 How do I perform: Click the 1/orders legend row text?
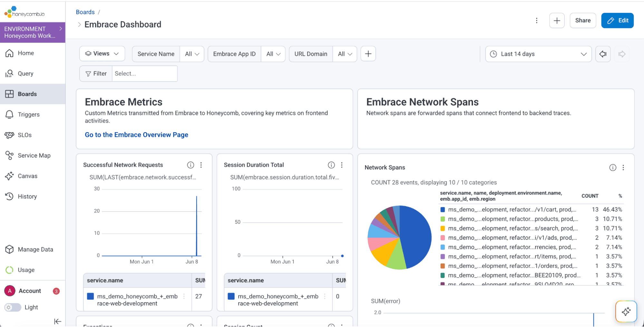click(x=513, y=266)
